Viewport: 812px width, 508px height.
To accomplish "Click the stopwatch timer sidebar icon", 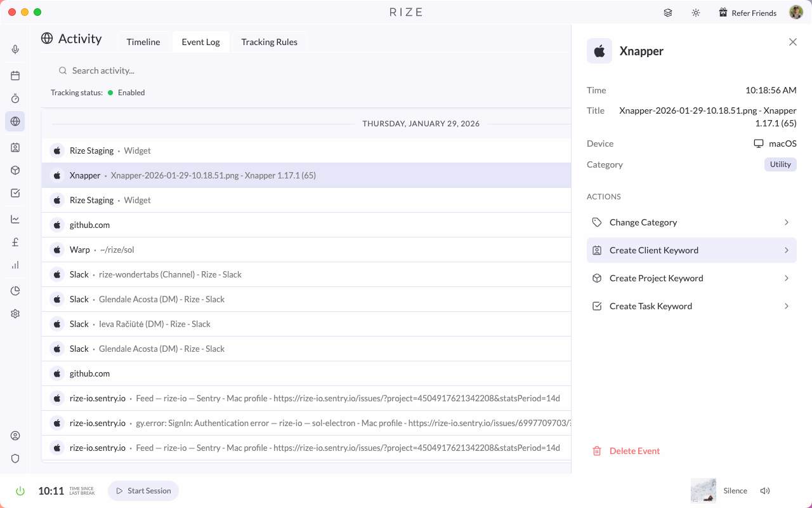I will 15,98.
